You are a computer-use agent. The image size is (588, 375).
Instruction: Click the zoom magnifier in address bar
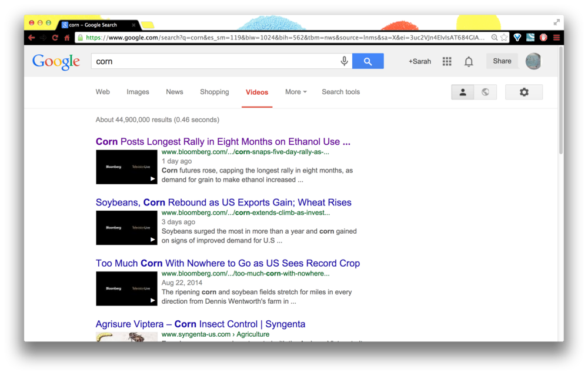pos(495,38)
